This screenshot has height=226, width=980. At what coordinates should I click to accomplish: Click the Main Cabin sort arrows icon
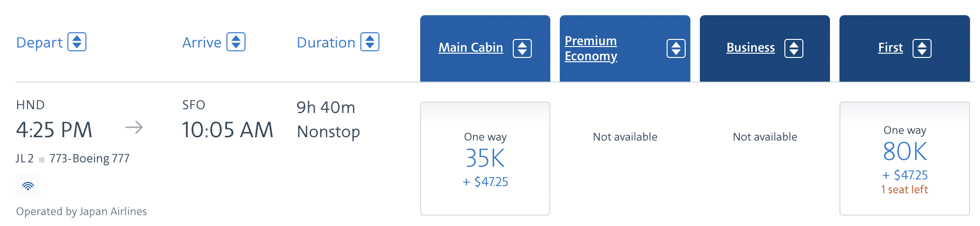pyautogui.click(x=522, y=48)
